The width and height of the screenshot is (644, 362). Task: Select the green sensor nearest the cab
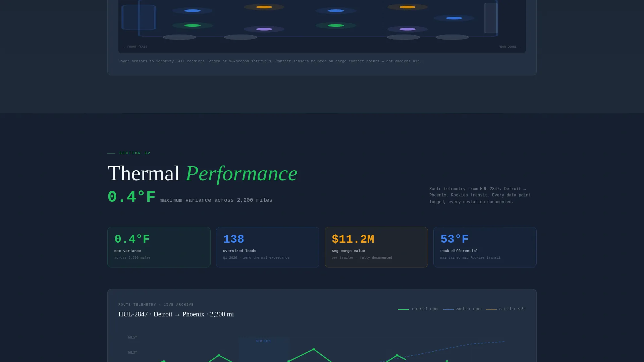coord(192,25)
